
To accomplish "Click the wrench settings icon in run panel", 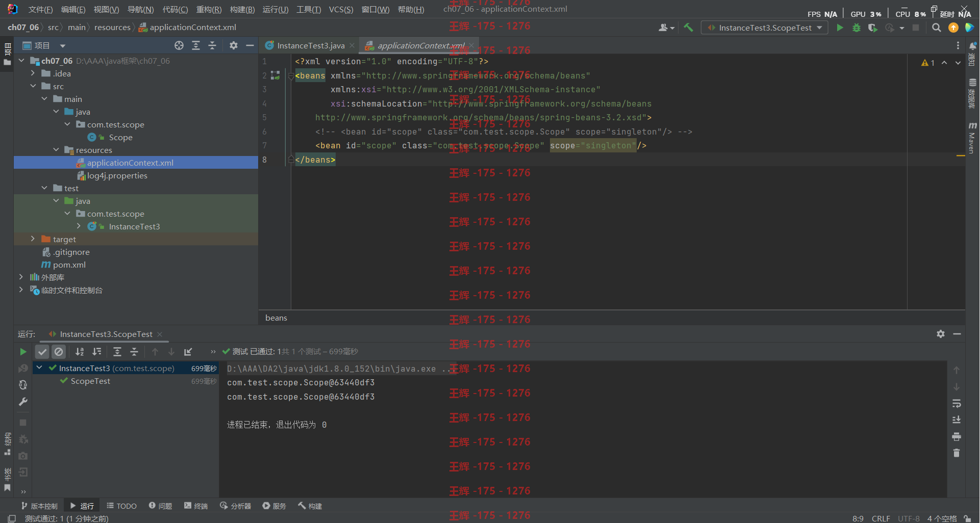I will [23, 402].
